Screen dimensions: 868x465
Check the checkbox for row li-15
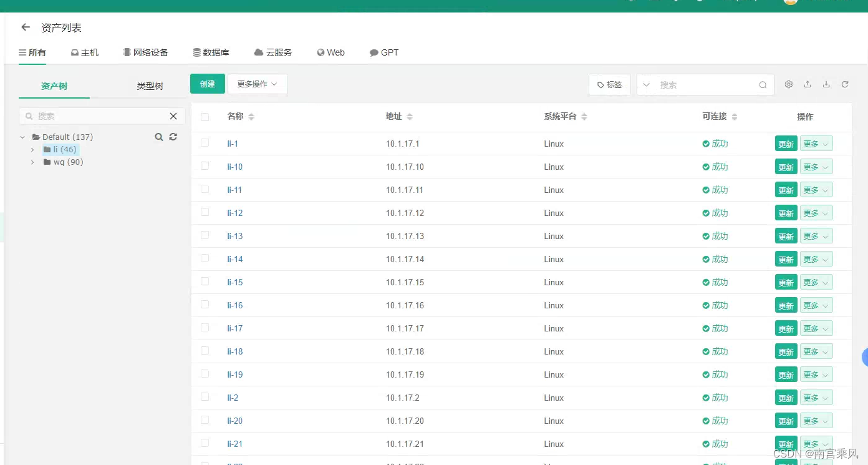click(x=205, y=282)
